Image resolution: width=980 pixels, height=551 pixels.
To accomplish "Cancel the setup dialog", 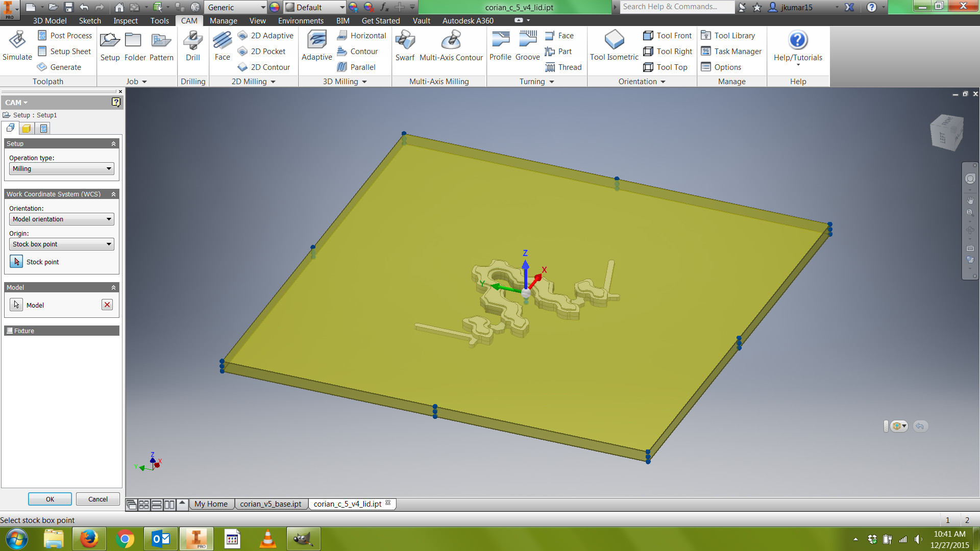I will point(98,499).
